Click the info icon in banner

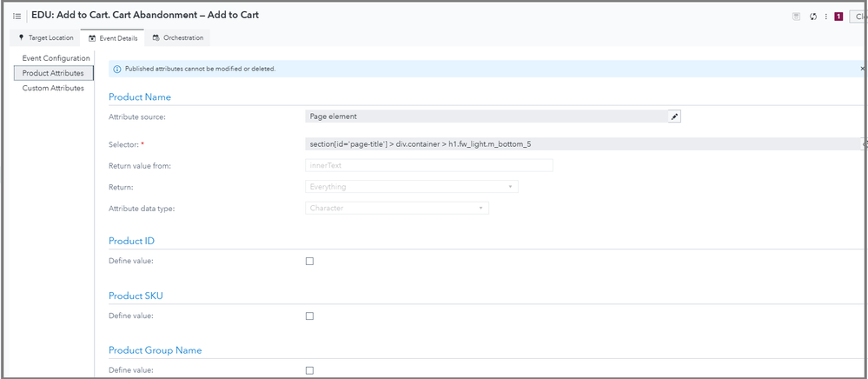coord(117,69)
